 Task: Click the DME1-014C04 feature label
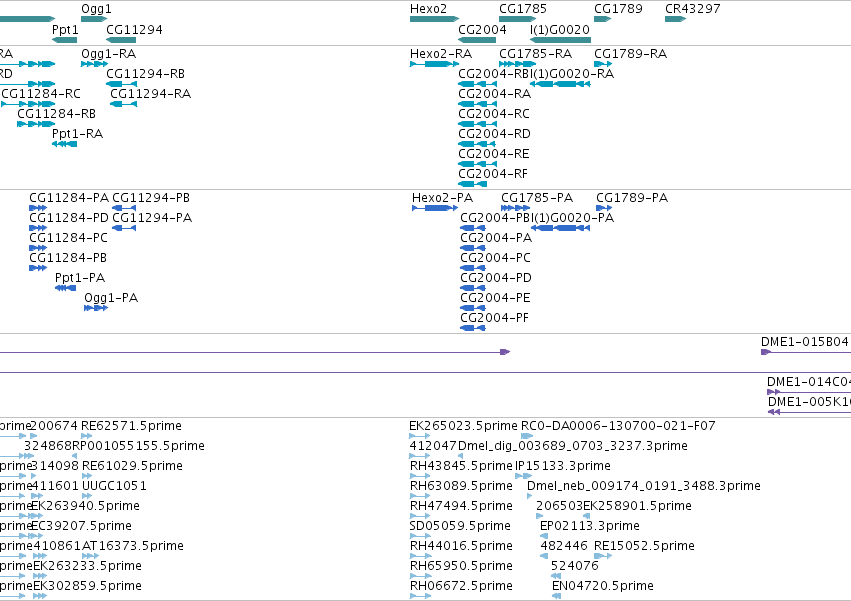click(x=809, y=382)
